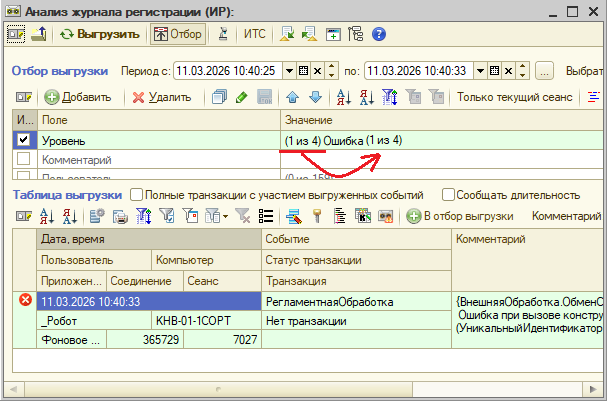Viewport: 607px width, 401px height.
Task: Open dropdown of the по date field
Action: coord(480,71)
